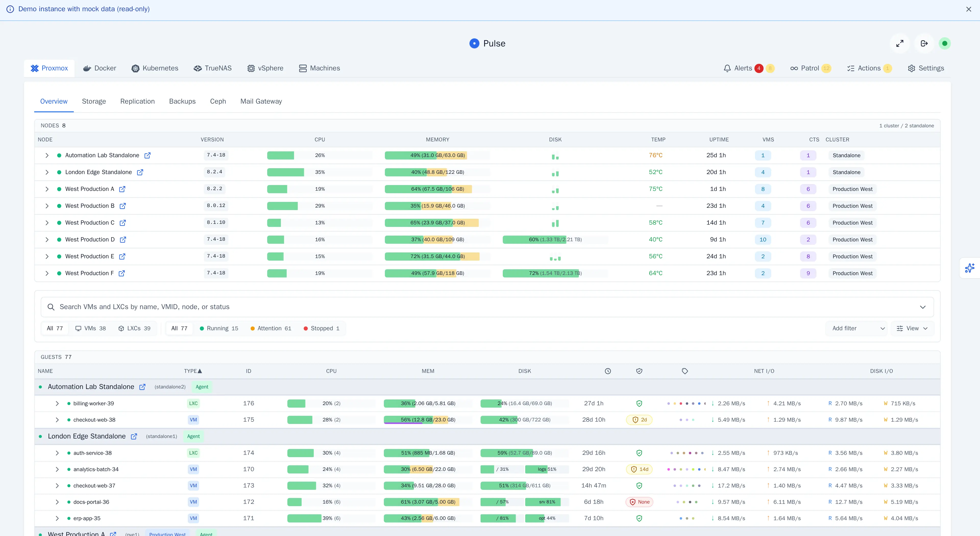Image resolution: width=980 pixels, height=536 pixels.
Task: Close the demo instance banner
Action: coord(969,9)
